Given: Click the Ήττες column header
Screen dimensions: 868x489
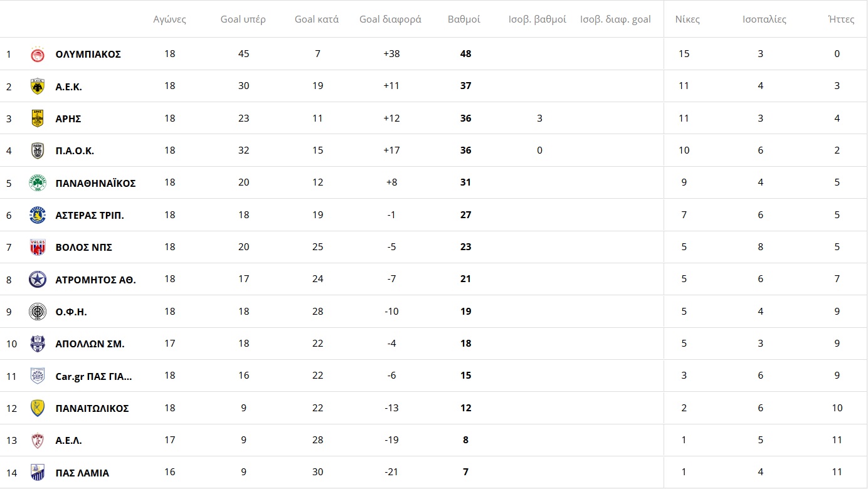Looking at the screenshot, I should (x=841, y=19).
